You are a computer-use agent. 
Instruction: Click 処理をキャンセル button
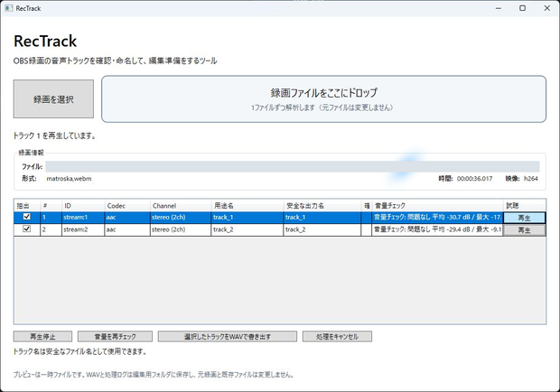(337, 336)
